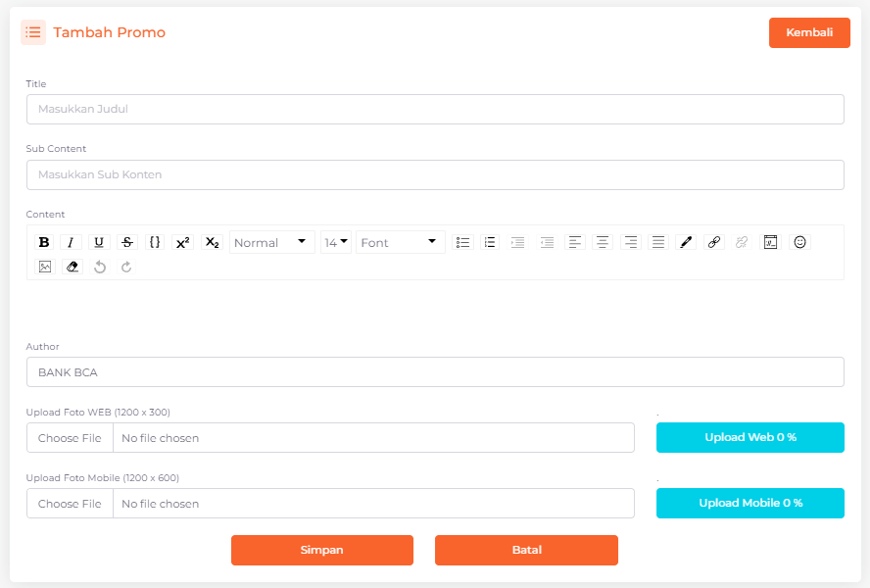Click the Kembali button
This screenshot has width=870, height=588.
(x=809, y=32)
